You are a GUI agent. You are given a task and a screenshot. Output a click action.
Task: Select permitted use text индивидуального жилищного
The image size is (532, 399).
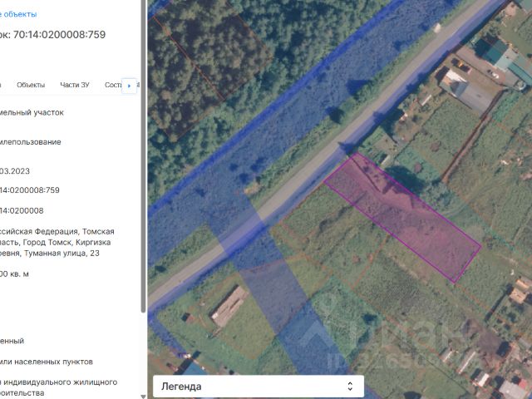[x=62, y=382]
